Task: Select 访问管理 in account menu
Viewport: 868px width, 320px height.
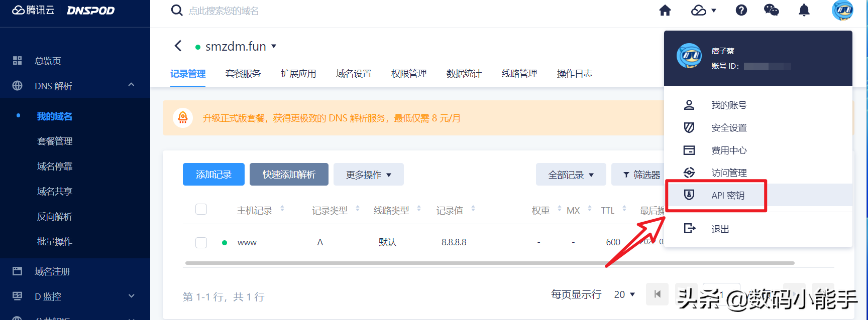Action: click(758, 173)
